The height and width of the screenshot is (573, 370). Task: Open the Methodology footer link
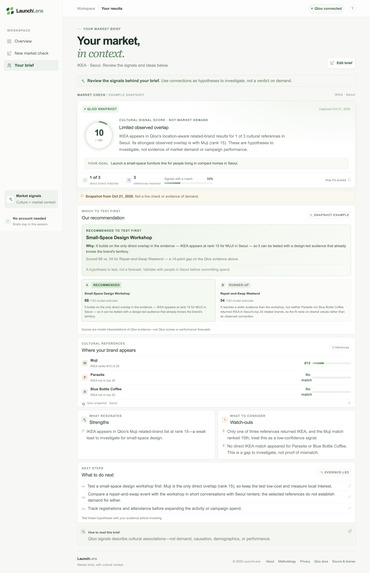click(287, 561)
